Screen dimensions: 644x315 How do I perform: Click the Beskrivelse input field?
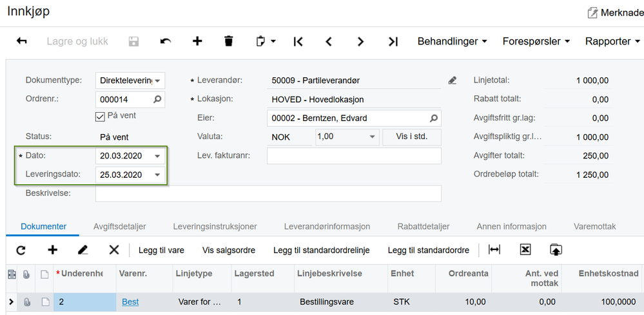point(268,194)
